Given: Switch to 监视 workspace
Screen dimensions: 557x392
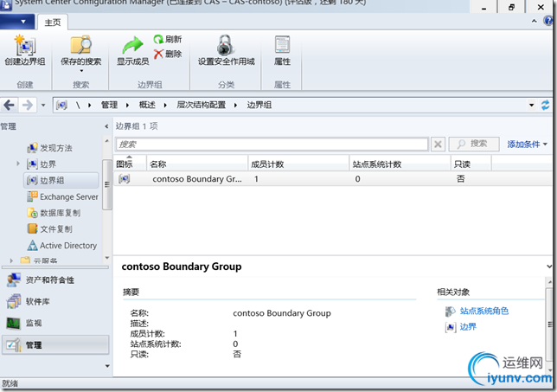Looking at the screenshot, I should pyautogui.click(x=55, y=323).
